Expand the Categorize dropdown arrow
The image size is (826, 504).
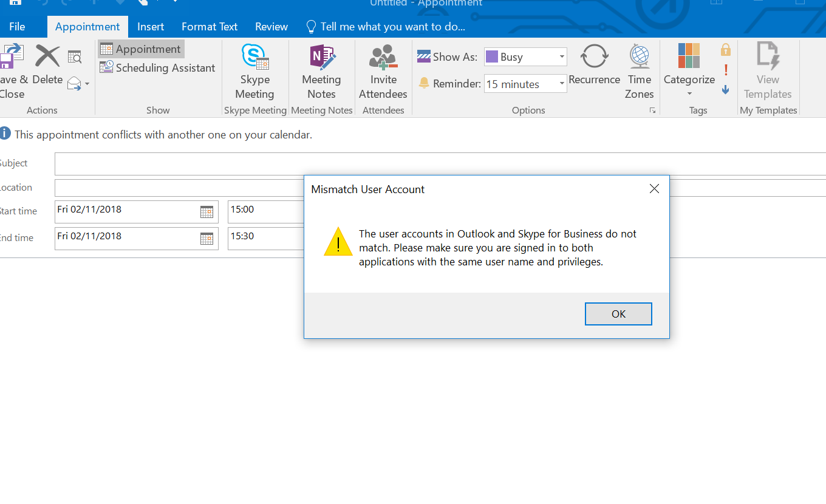pos(689,94)
